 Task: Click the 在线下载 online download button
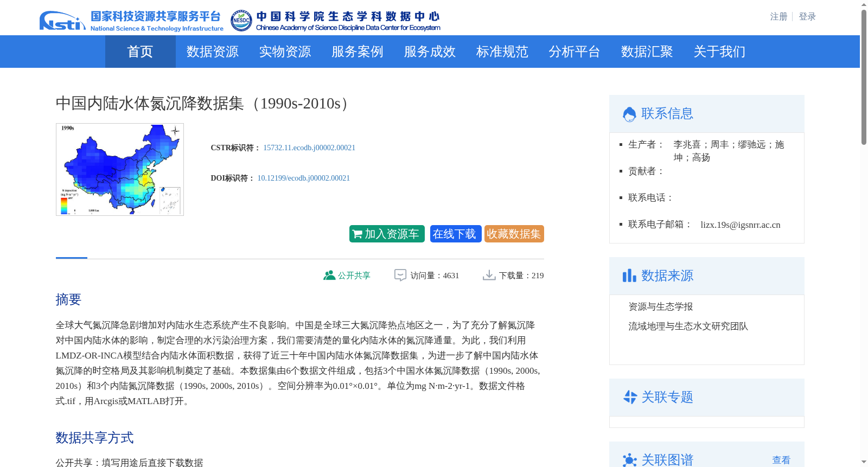(456, 234)
